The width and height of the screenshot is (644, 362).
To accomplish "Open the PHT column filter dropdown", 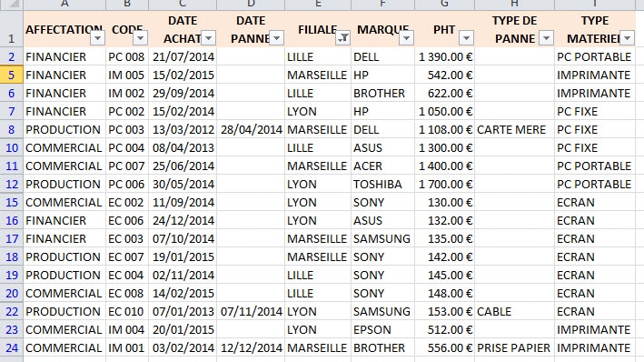I will point(466,38).
